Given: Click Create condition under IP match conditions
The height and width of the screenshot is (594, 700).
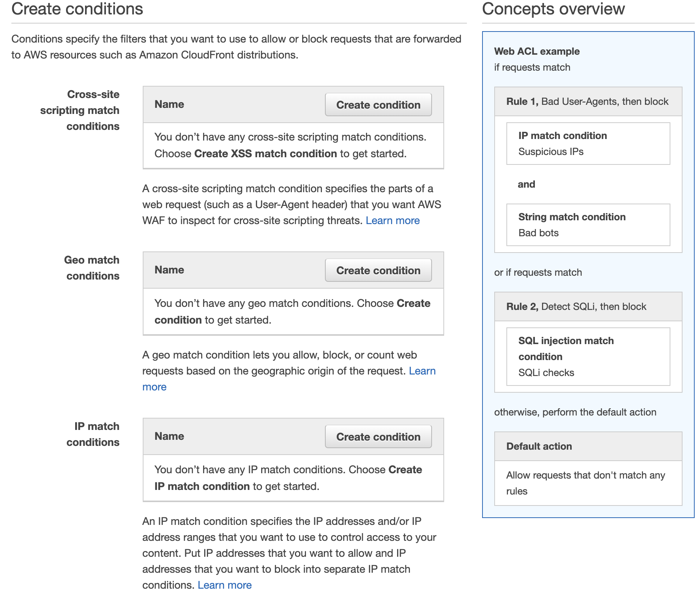Looking at the screenshot, I should (x=378, y=436).
